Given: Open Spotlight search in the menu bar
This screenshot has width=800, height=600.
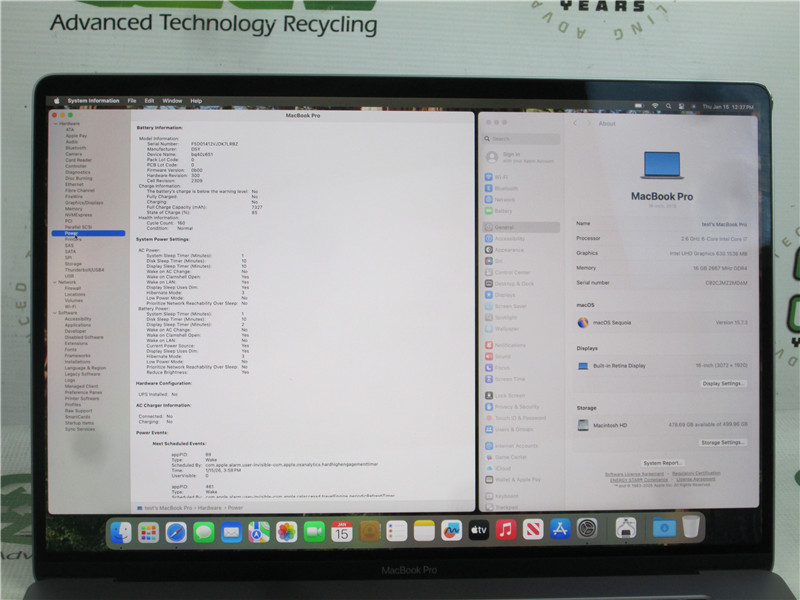Looking at the screenshot, I should [668, 106].
